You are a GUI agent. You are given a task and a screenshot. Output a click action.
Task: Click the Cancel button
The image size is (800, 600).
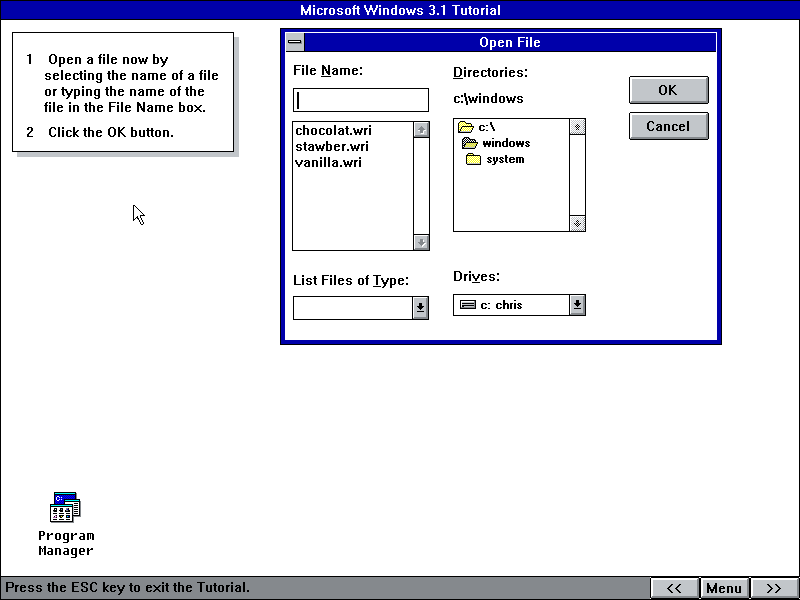tap(668, 126)
